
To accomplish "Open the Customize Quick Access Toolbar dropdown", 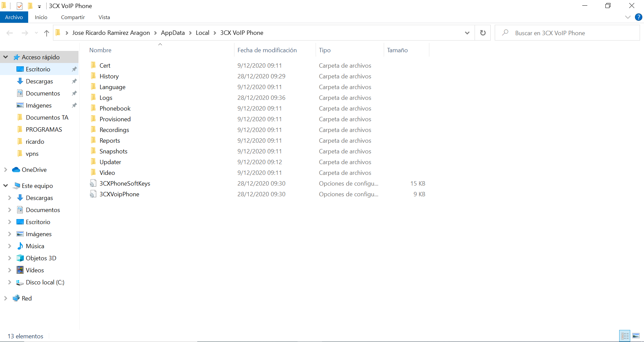I will tap(39, 6).
